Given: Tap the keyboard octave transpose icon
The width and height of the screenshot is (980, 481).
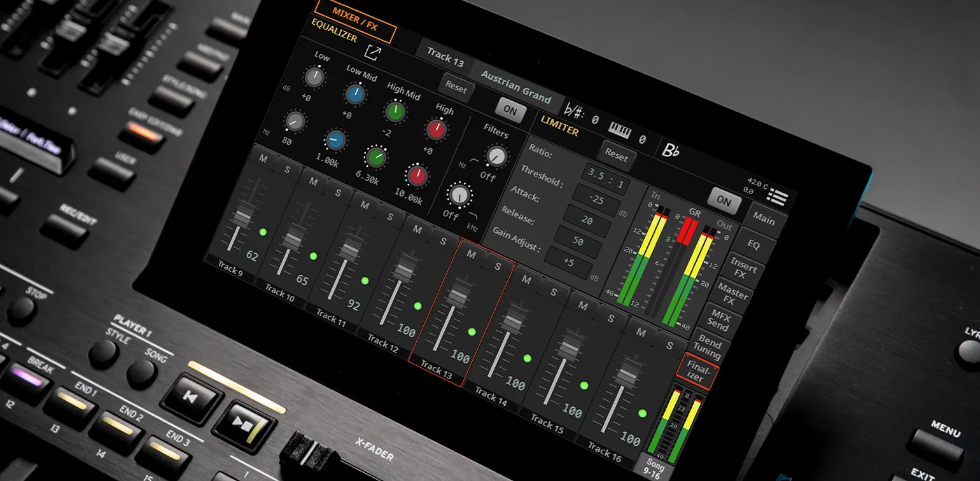Looking at the screenshot, I should pyautogui.click(x=619, y=131).
